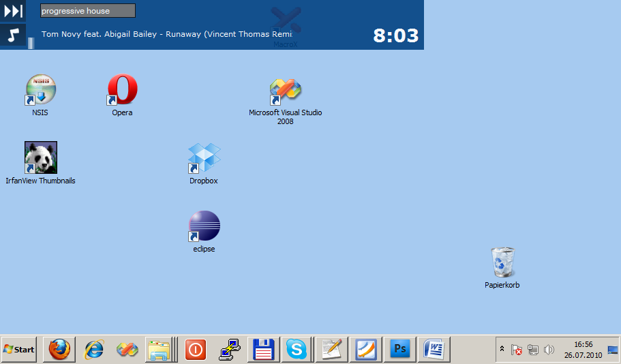Click the progressive house genre field
This screenshot has width=621, height=364.
click(x=88, y=11)
